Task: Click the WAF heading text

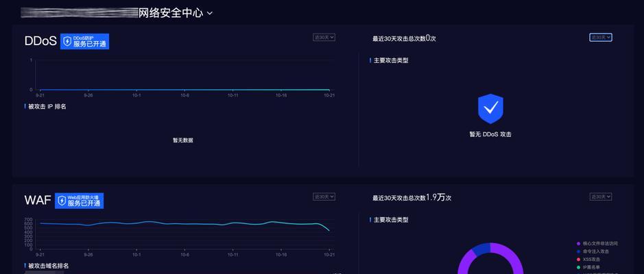Action: 37,201
